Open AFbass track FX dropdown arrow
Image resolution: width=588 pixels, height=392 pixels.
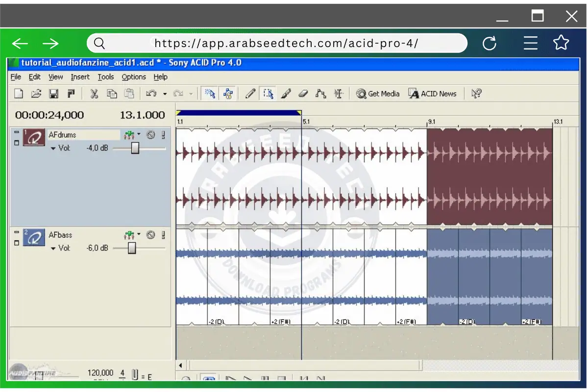139,235
